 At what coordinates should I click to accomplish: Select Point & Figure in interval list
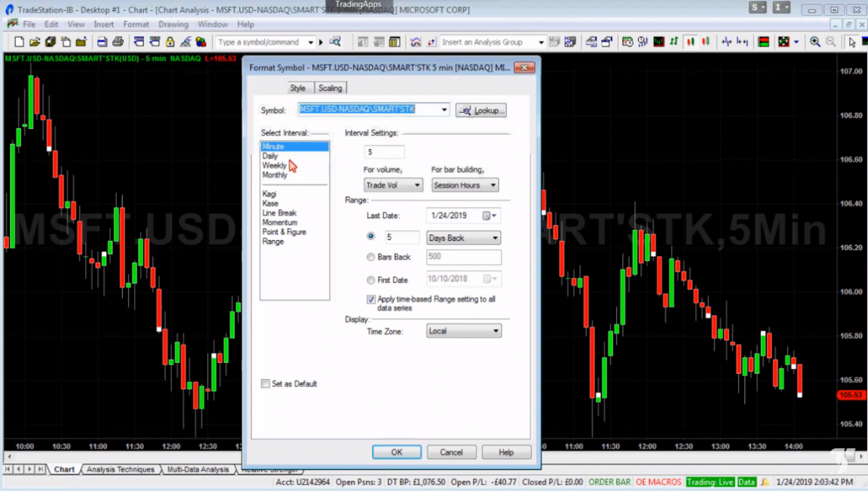(x=295, y=232)
